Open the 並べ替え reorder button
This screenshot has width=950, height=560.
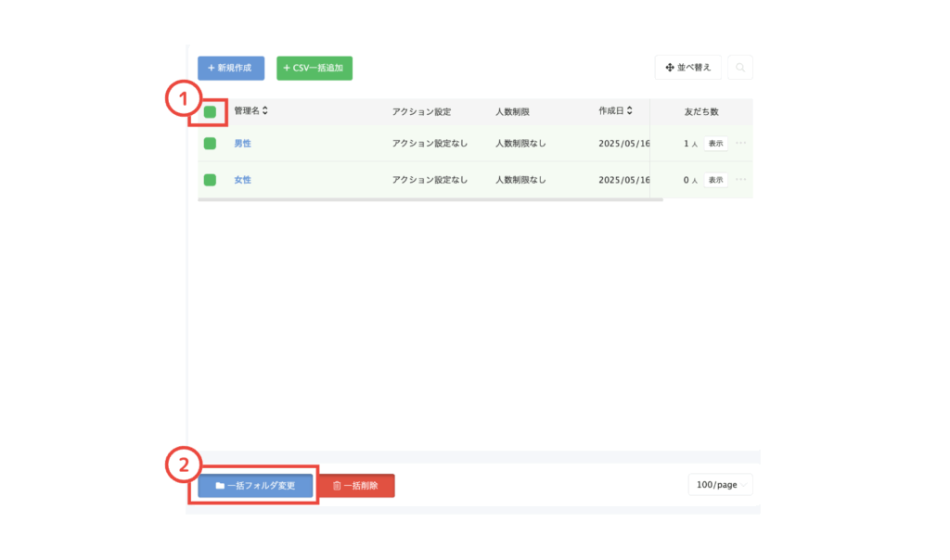click(688, 67)
